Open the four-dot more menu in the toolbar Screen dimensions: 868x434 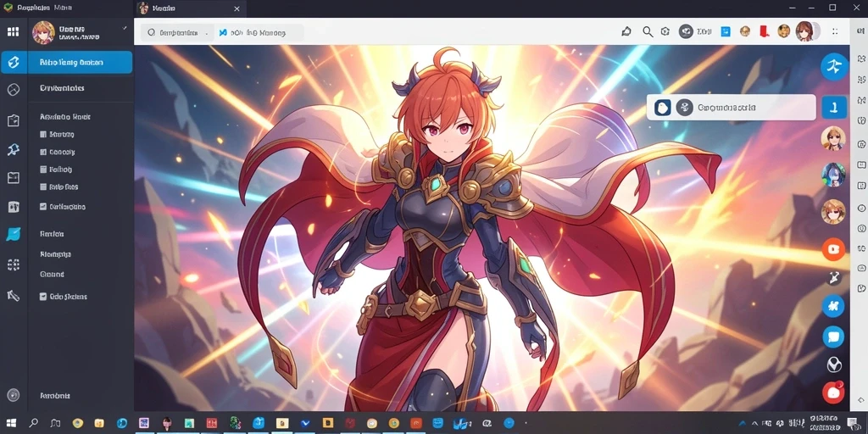pyautogui.click(x=835, y=31)
